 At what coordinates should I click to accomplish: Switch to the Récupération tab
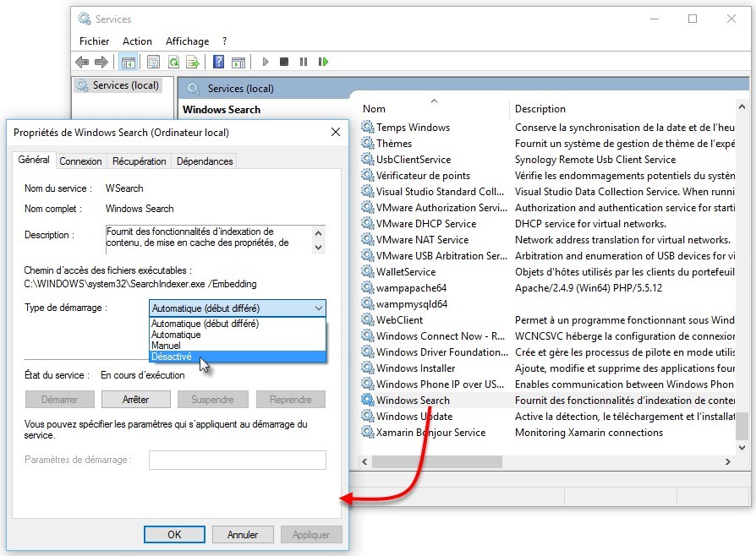click(139, 161)
